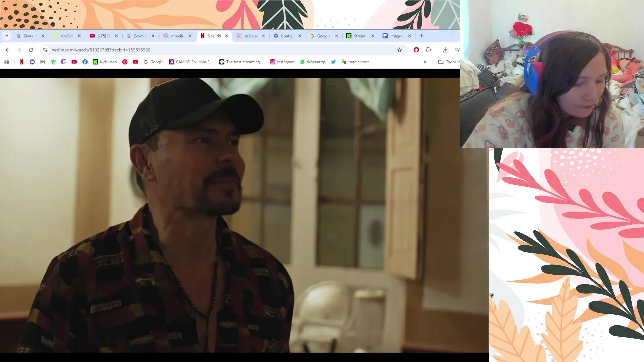Switch to the Stream Kick tab
This screenshot has width=644, height=362.
359,36
